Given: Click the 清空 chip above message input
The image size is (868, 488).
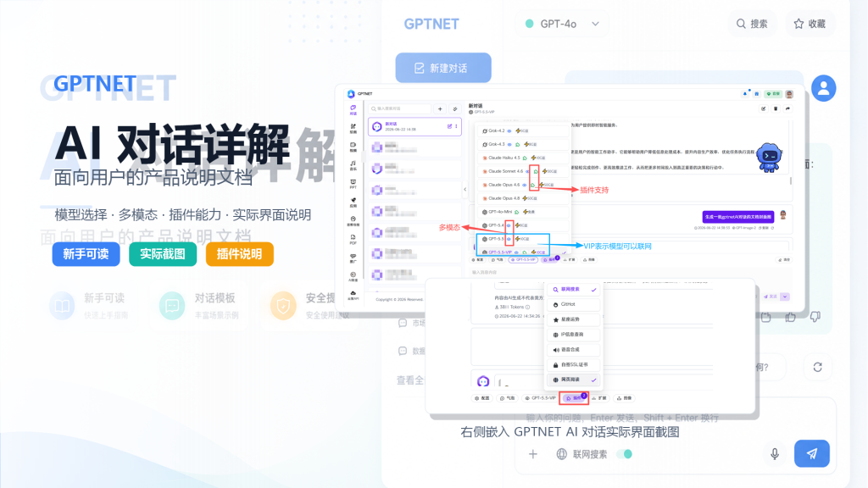Looking at the screenshot, I should point(784,259).
